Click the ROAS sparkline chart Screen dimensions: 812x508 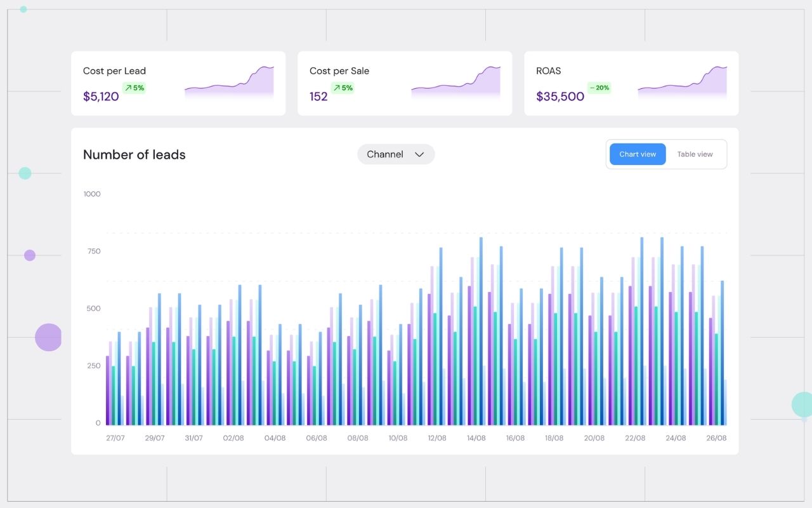coord(682,83)
